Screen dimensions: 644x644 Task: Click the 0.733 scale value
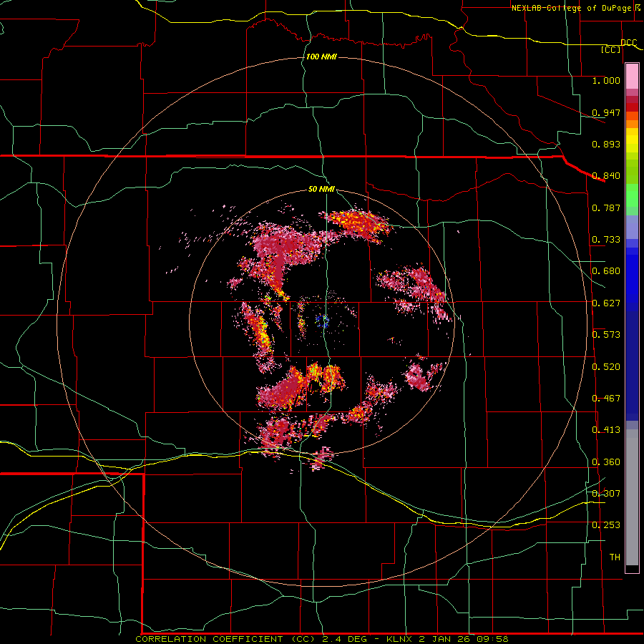[x=606, y=240]
